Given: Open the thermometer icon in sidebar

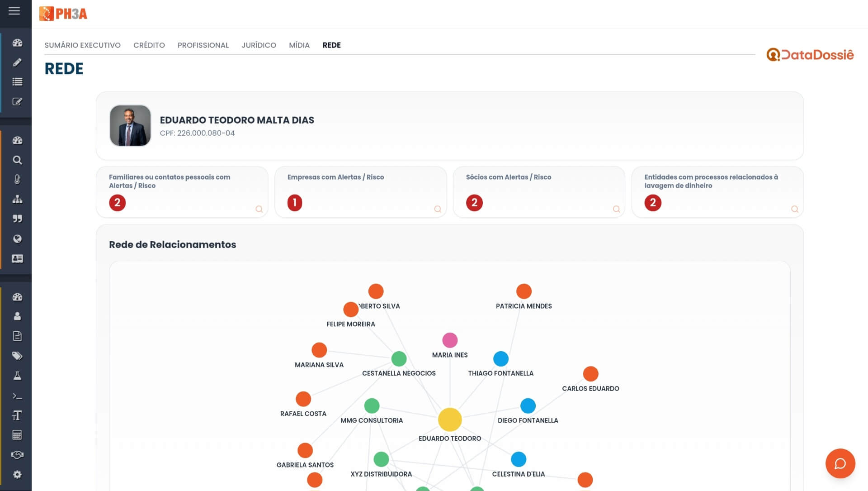Looking at the screenshot, I should [17, 180].
